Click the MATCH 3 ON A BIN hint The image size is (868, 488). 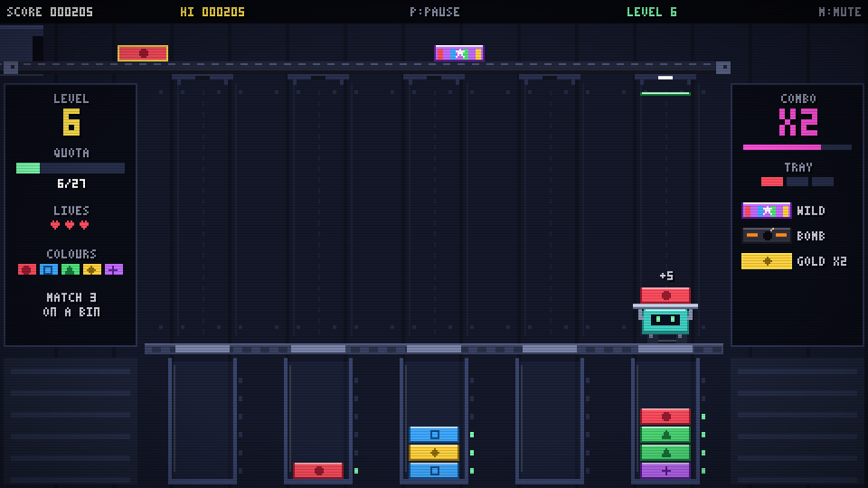(x=71, y=305)
